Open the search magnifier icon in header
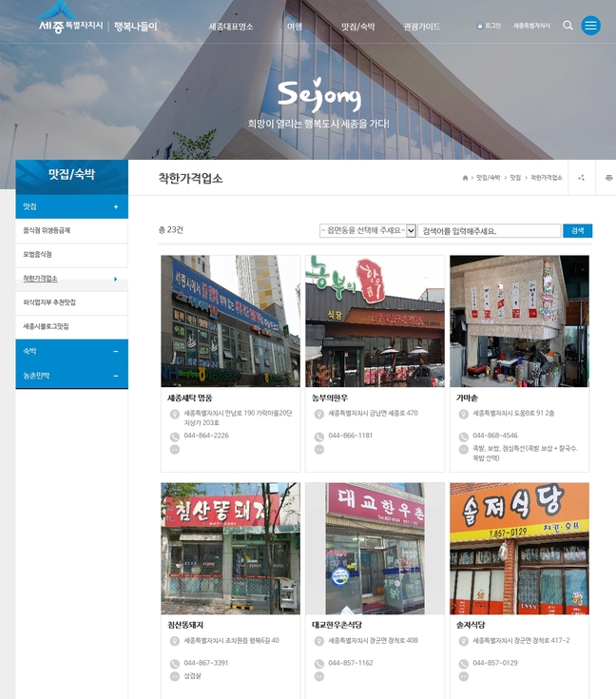Screen dimensions: 616x699 [568, 26]
